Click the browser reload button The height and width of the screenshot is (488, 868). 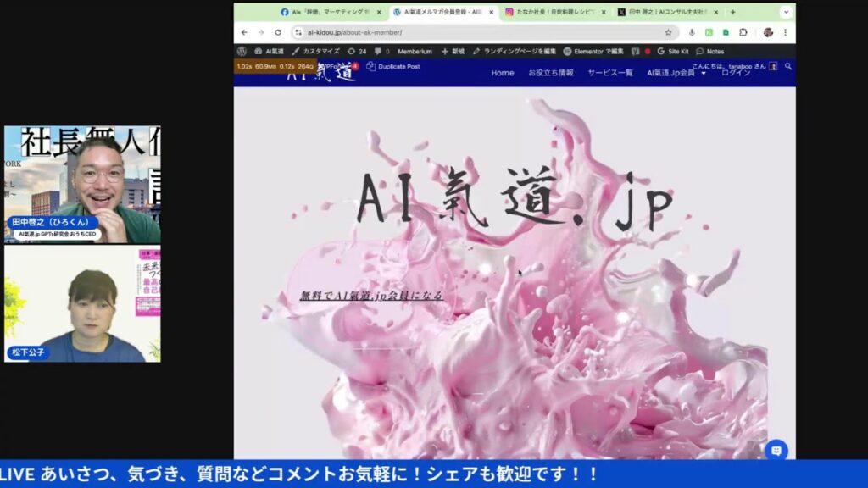pos(277,32)
